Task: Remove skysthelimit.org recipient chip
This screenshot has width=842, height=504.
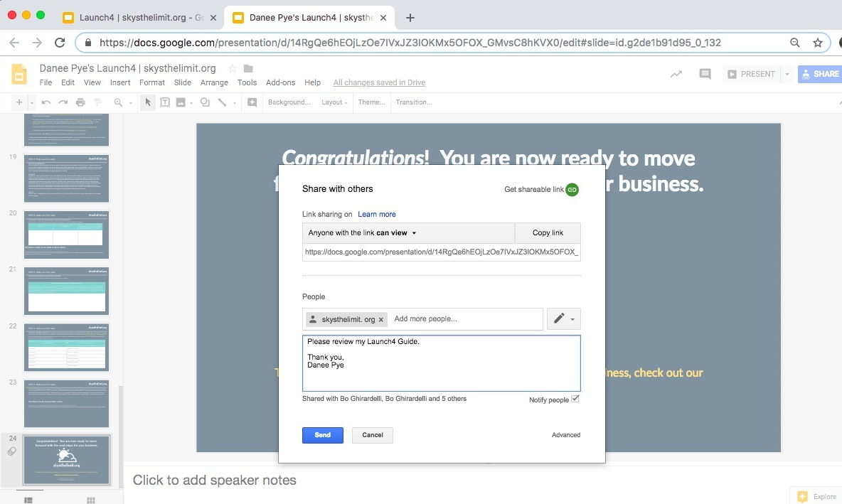Action: click(x=381, y=319)
